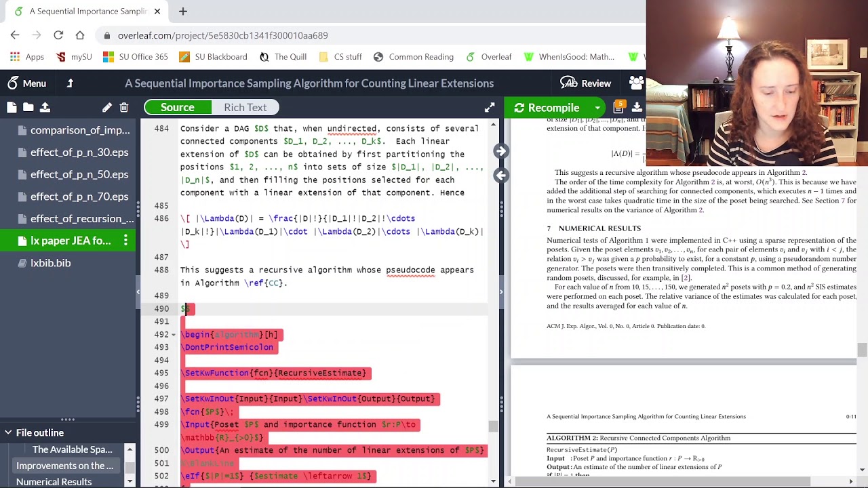Close the Sequential Importance Sampling tab
868x488 pixels.
pyautogui.click(x=157, y=12)
